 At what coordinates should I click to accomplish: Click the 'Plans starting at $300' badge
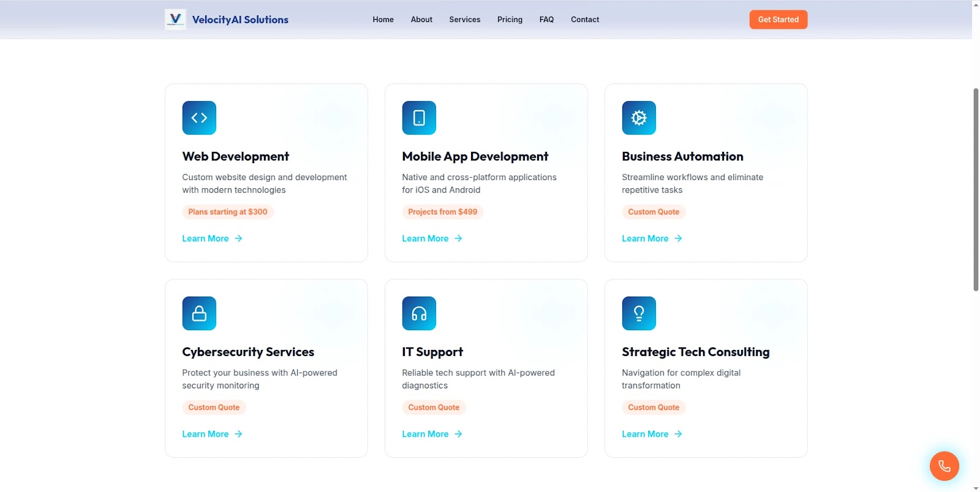[x=228, y=212]
